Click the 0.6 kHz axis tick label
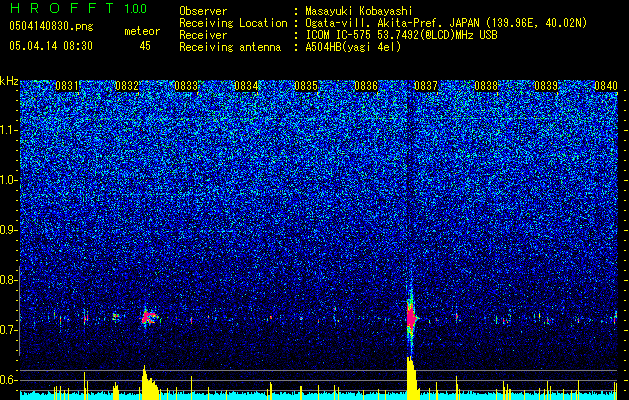Image resolution: width=629 pixels, height=400 pixels. point(9,380)
